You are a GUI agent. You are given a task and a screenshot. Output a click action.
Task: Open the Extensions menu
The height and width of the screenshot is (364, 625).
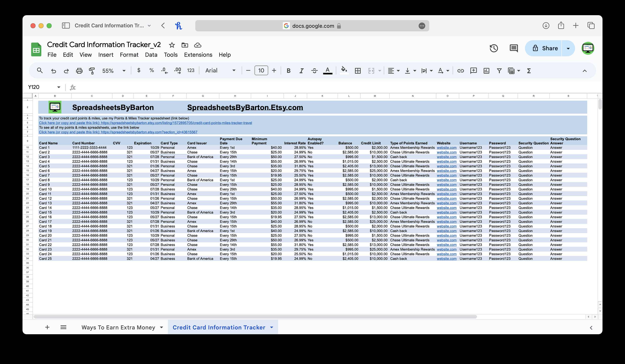coord(198,55)
